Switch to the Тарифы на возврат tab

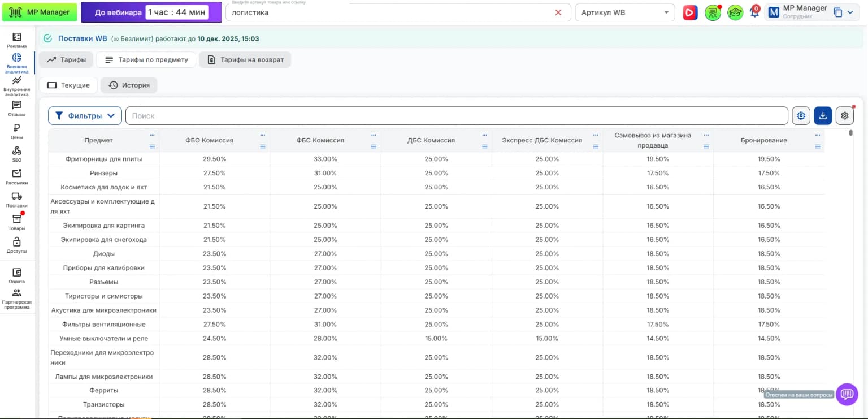pos(245,59)
